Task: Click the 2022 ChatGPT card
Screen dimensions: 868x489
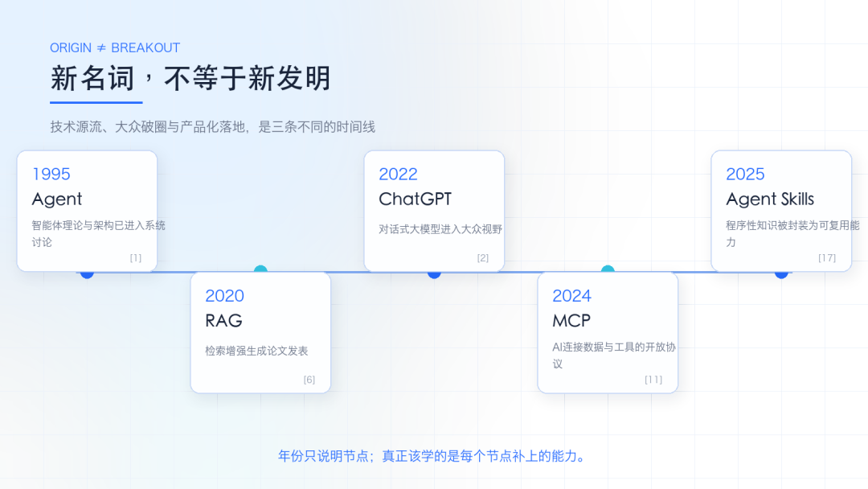Action: click(434, 211)
